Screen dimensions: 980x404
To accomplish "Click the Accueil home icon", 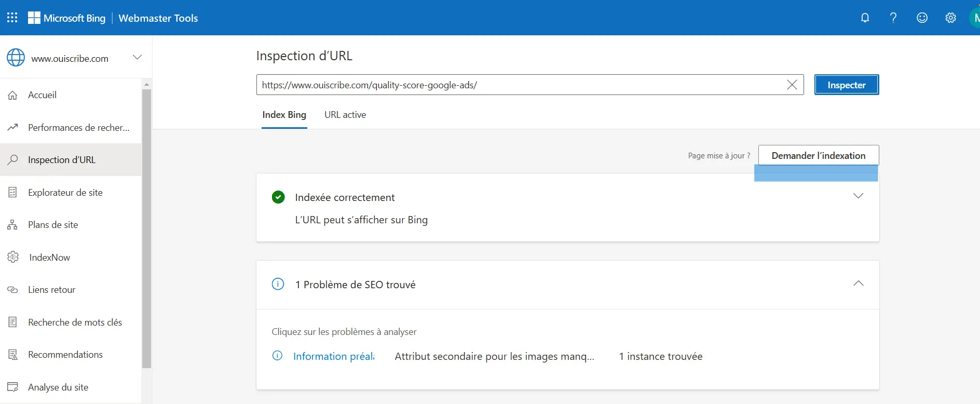I will 13,95.
